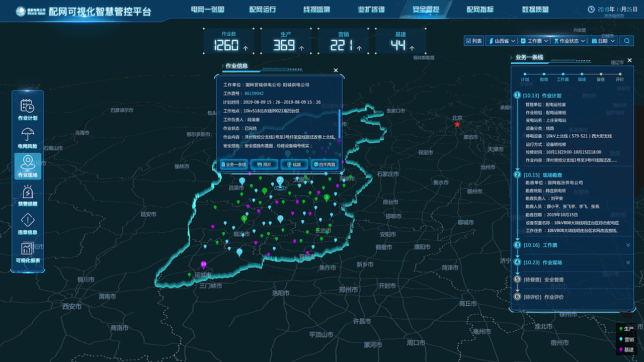Screen dimensions: 644x362
Task: Open the 工作票 filter dropdown
Action: (535, 41)
